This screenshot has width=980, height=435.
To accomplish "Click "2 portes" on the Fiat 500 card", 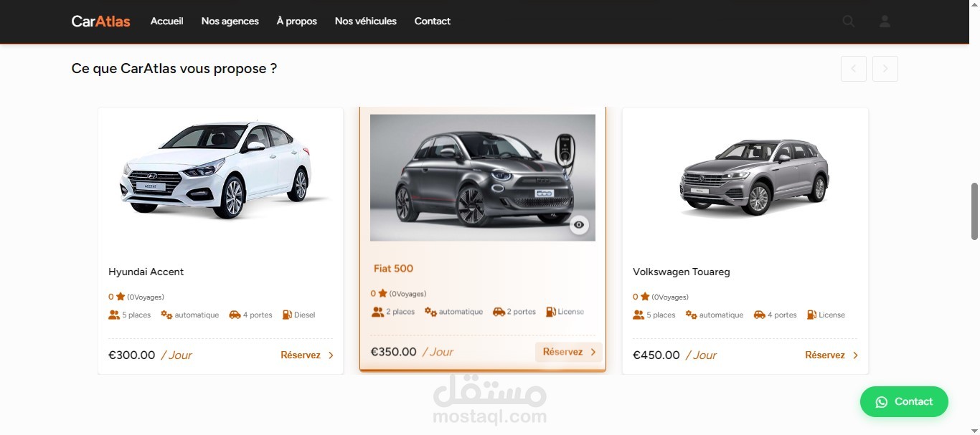I will tap(522, 312).
